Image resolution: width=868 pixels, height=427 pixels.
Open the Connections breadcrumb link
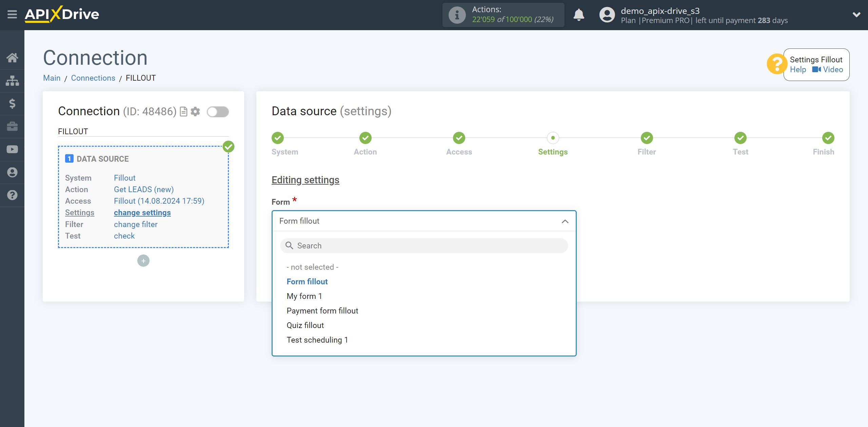tap(93, 78)
